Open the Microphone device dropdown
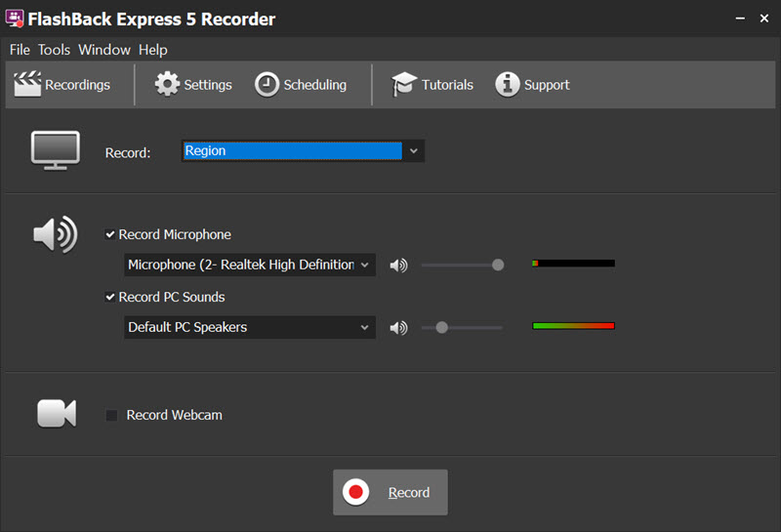This screenshot has width=781, height=532. click(x=250, y=265)
